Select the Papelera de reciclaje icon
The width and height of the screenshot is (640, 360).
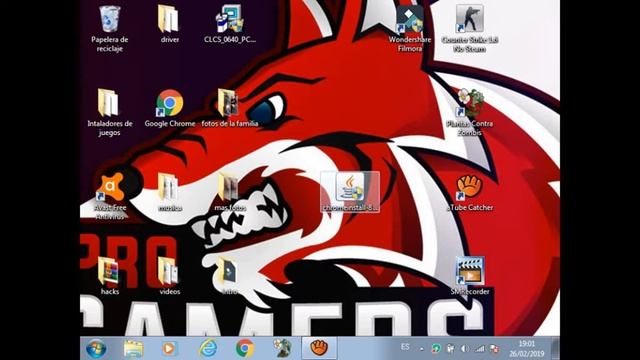click(109, 28)
